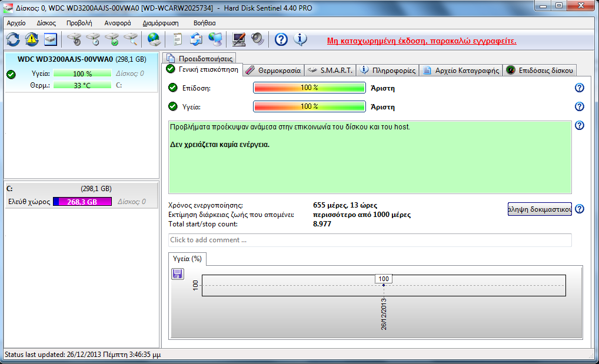Click the monitor with screwdriver configuration icon
This screenshot has height=364, width=599.
239,39
